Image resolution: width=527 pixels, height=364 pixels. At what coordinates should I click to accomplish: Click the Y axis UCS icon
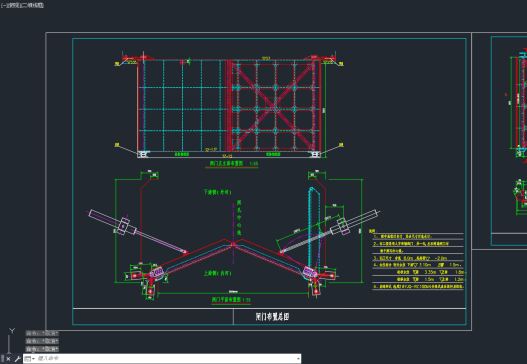[x=12, y=331]
